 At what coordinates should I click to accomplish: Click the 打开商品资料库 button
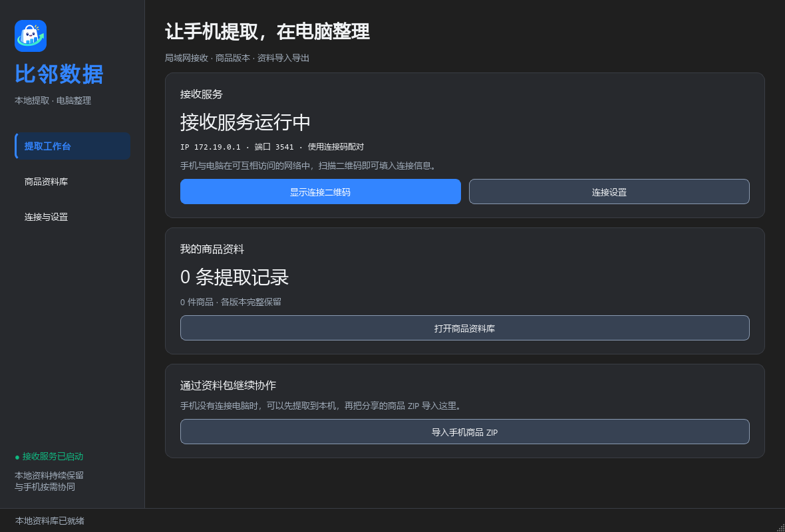[x=464, y=329]
